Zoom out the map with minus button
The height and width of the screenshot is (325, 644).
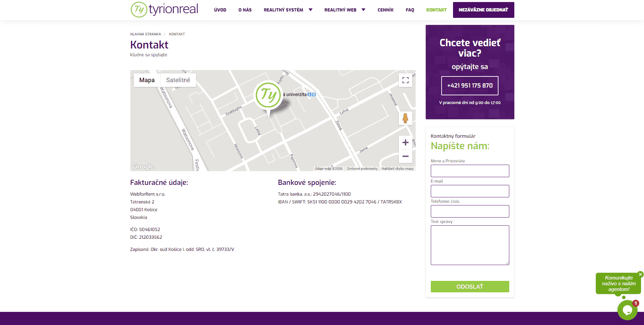click(406, 156)
